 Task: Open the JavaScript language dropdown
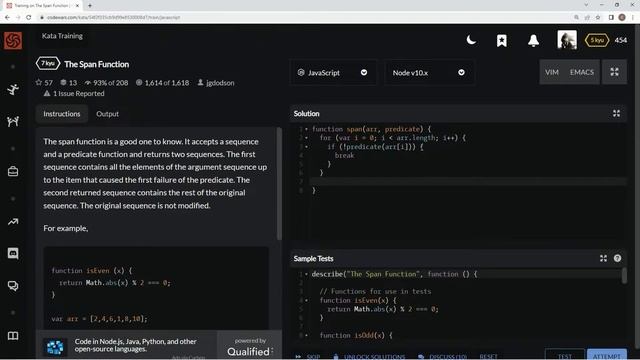pyautogui.click(x=333, y=73)
